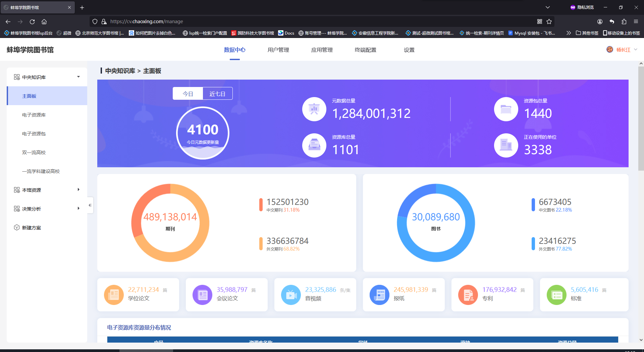Viewport: 644px width, 352px height.
Task: Bookmark this page with the star icon
Action: click(549, 21)
